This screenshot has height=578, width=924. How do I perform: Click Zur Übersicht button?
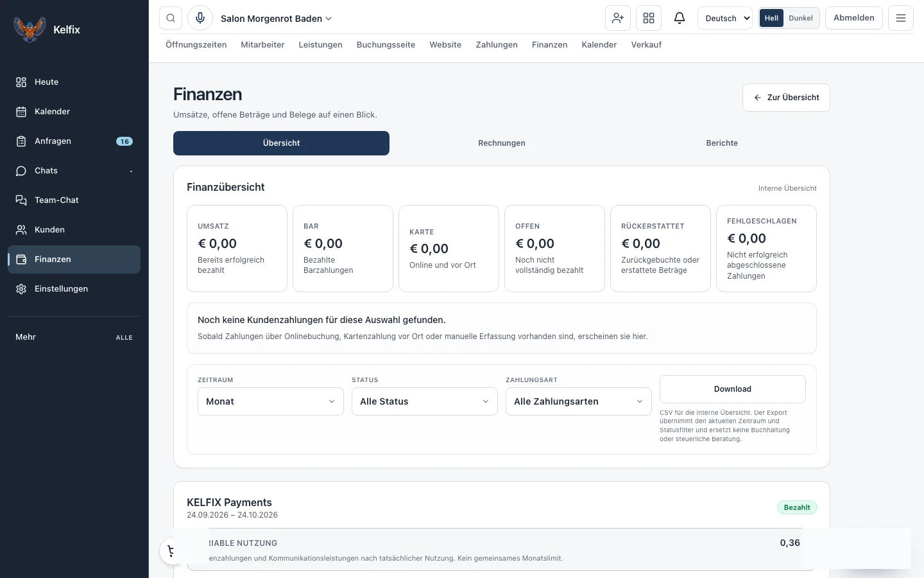click(x=786, y=98)
